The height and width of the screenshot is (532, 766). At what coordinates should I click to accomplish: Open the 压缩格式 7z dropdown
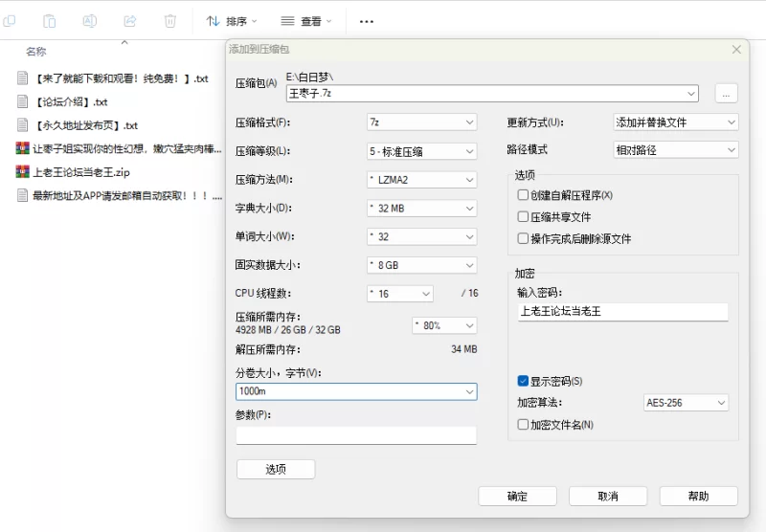click(x=421, y=122)
